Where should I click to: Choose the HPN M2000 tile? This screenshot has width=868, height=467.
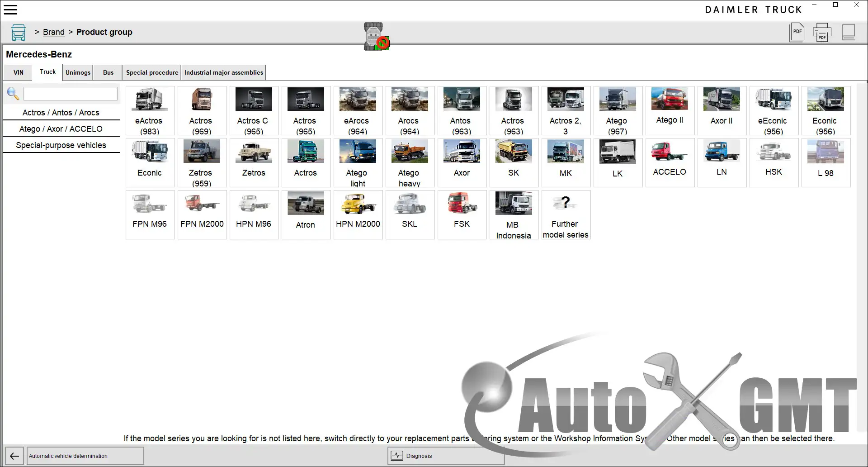(x=358, y=215)
